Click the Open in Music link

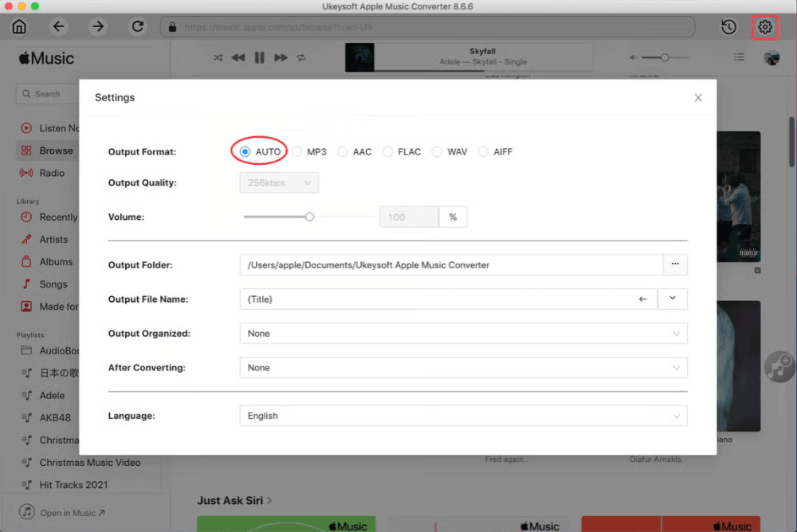click(73, 513)
